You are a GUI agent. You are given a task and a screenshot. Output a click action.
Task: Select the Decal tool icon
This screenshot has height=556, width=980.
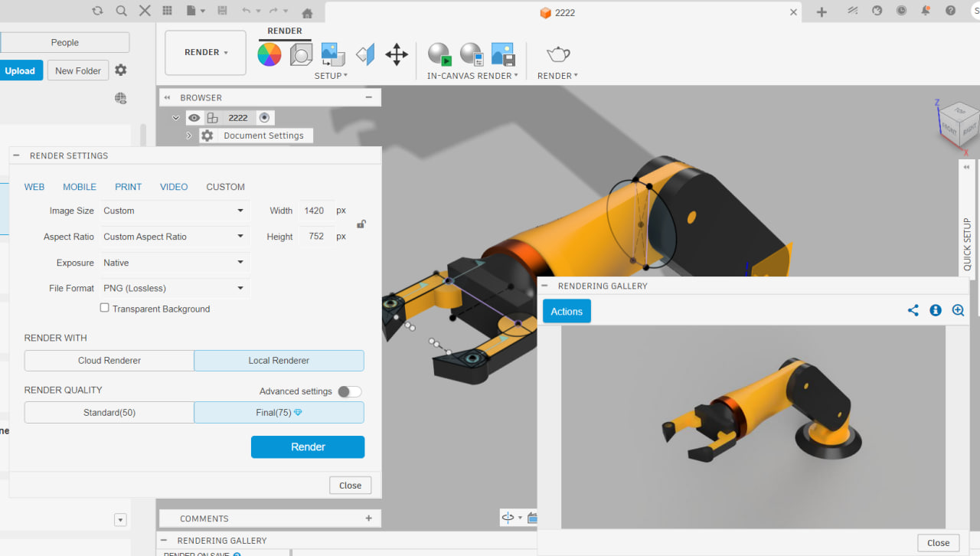tap(332, 54)
